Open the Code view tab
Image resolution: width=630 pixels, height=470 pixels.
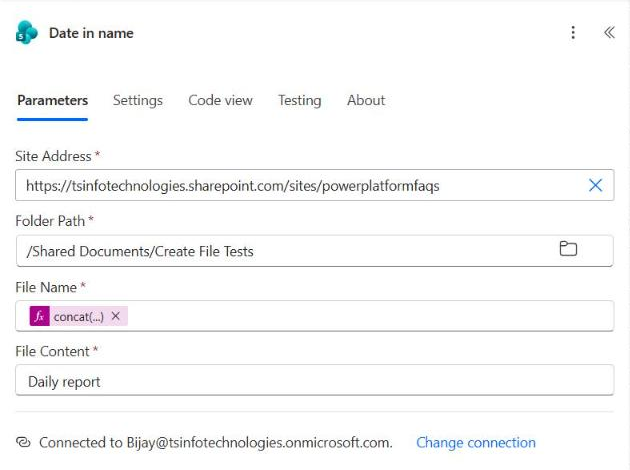[221, 100]
